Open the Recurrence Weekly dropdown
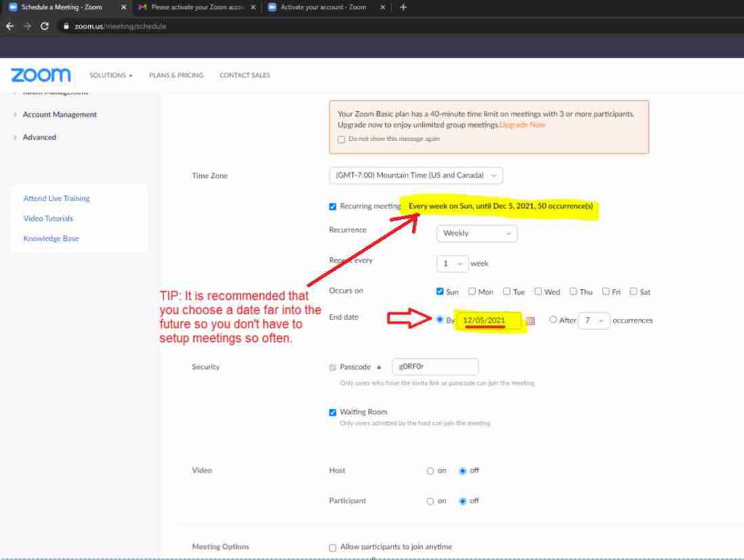The height and width of the screenshot is (560, 744). [477, 233]
